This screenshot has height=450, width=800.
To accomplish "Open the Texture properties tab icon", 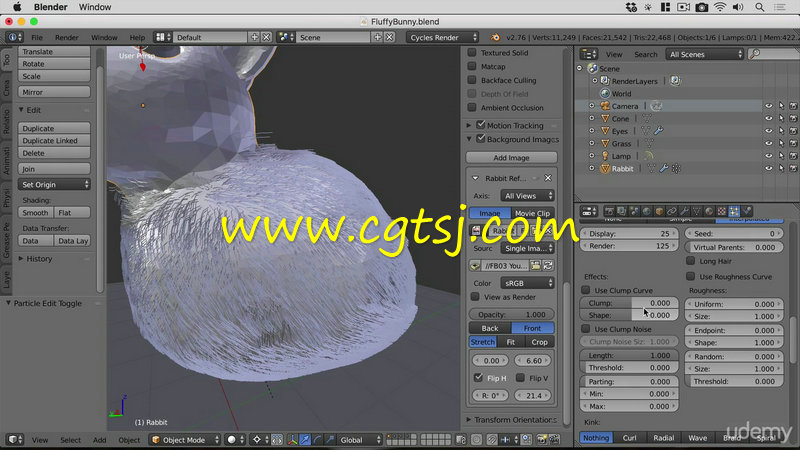I will 721,211.
